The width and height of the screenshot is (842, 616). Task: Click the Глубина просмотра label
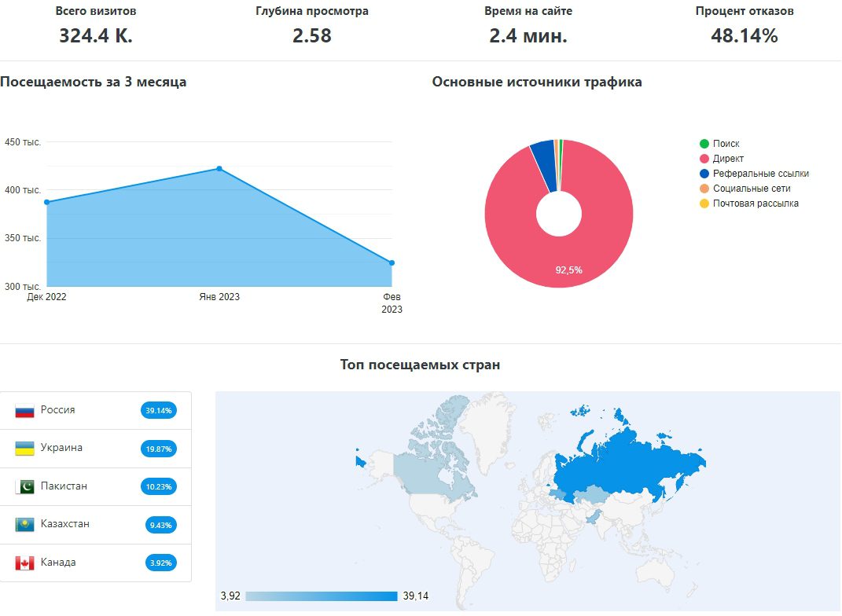point(312,11)
